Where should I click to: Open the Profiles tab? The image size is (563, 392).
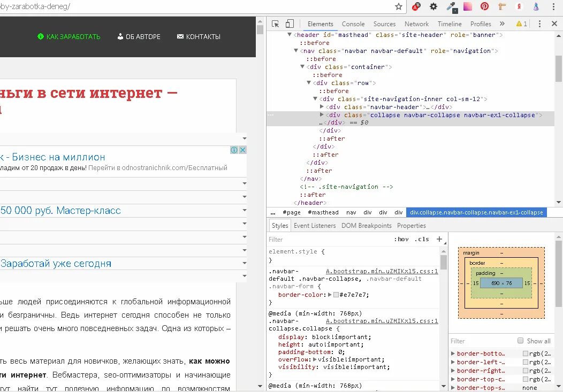[x=481, y=24]
